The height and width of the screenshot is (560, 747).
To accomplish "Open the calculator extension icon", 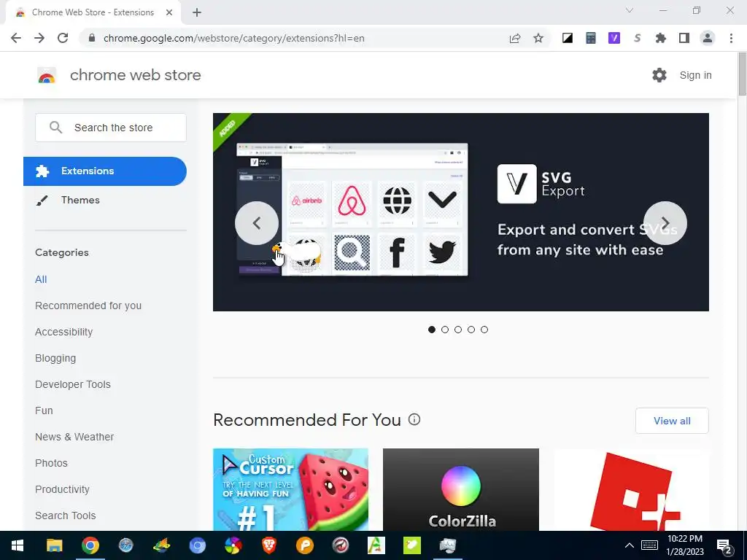I will (591, 38).
